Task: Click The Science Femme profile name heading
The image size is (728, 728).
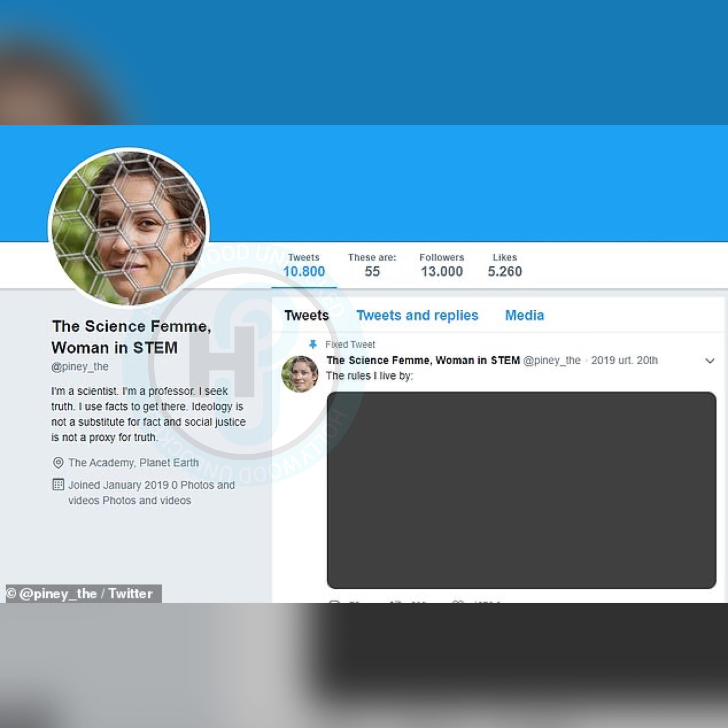Action: [x=131, y=336]
